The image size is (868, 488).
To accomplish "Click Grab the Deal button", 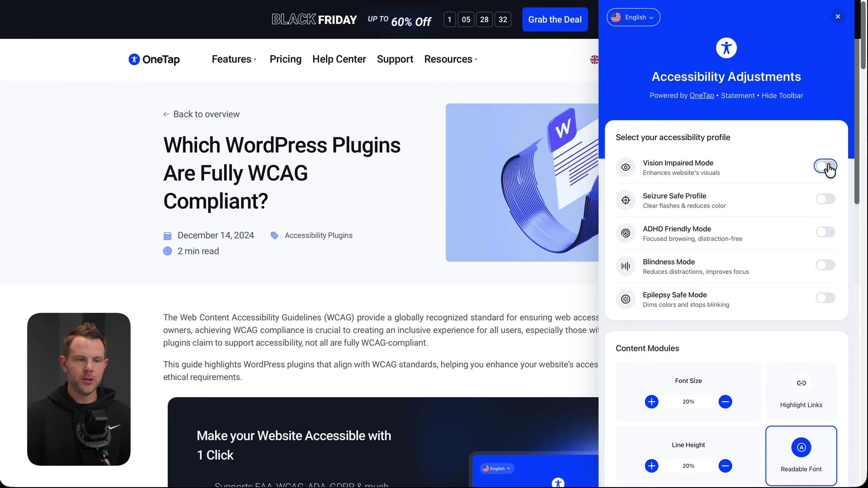I will pyautogui.click(x=555, y=19).
